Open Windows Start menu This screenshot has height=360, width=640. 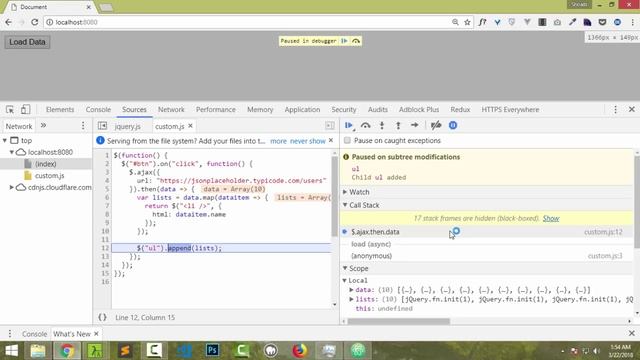[x=11, y=351]
